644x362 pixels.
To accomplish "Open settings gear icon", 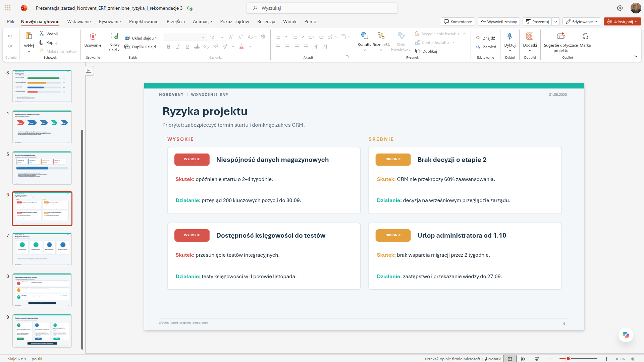I will click(x=620, y=8).
